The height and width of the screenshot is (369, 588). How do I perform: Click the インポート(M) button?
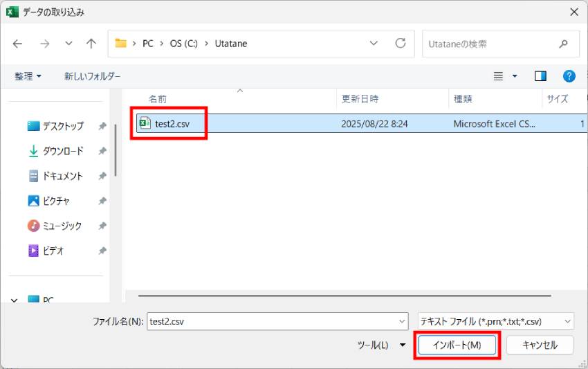pos(457,345)
